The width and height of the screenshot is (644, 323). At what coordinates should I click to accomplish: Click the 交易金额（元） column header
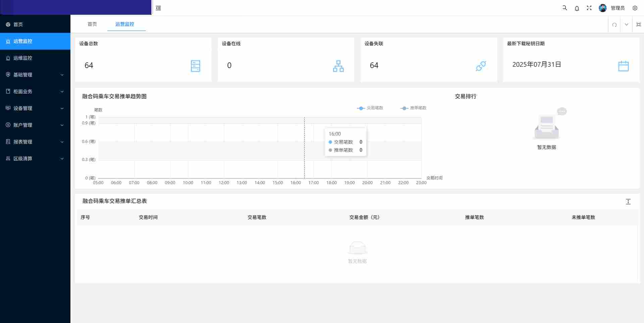364,217
